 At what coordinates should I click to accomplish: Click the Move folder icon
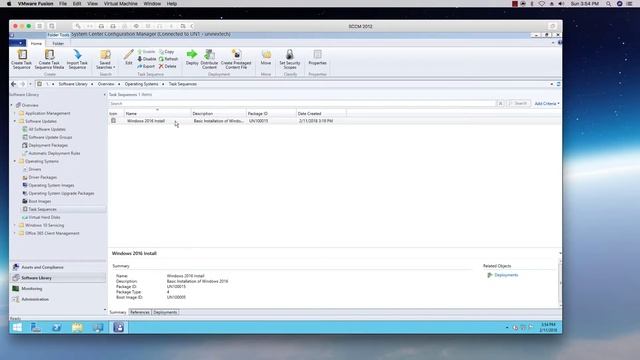pos(266,57)
